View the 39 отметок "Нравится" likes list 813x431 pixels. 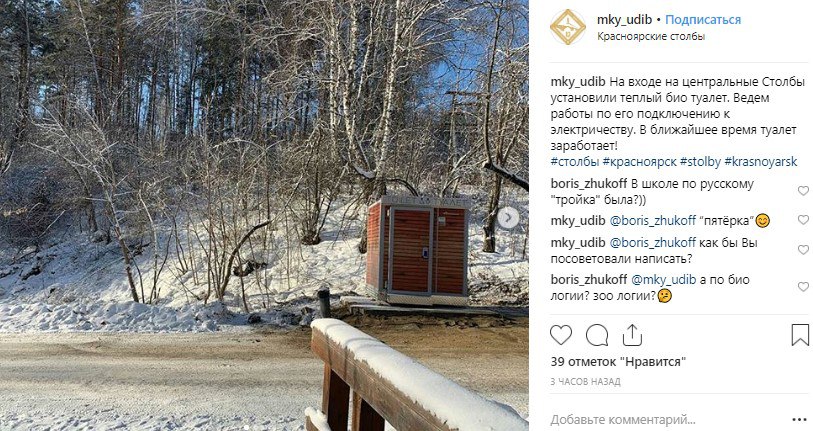click(619, 362)
